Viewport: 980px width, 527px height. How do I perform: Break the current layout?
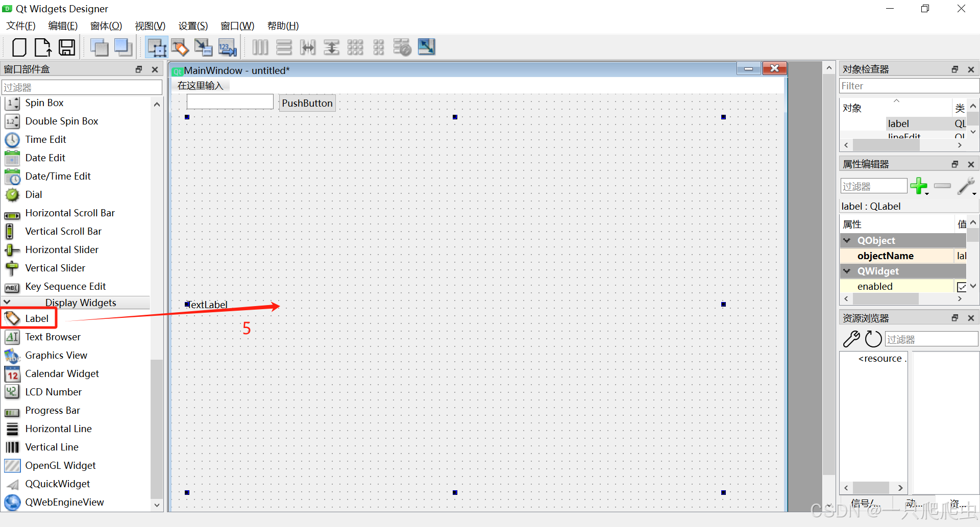coord(403,47)
